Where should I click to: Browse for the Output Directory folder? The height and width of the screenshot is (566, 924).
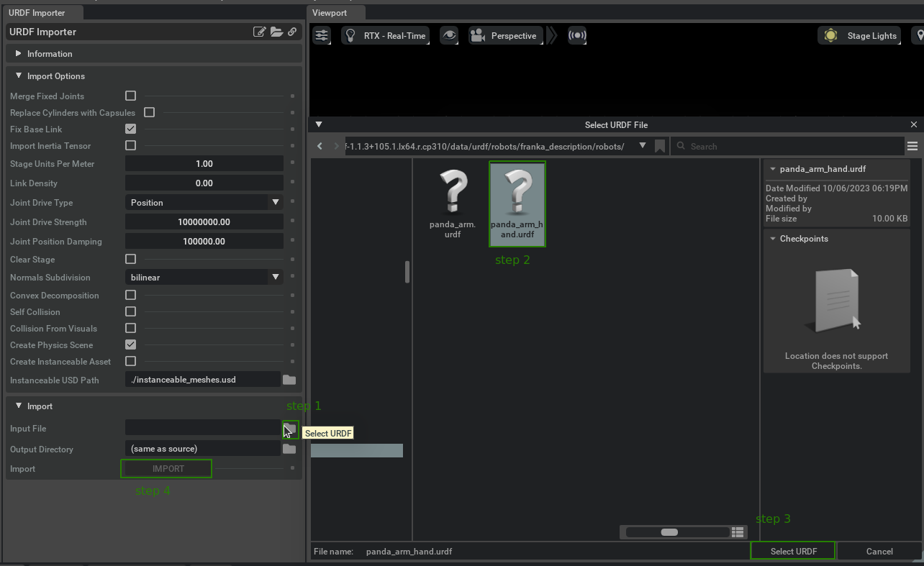289,449
